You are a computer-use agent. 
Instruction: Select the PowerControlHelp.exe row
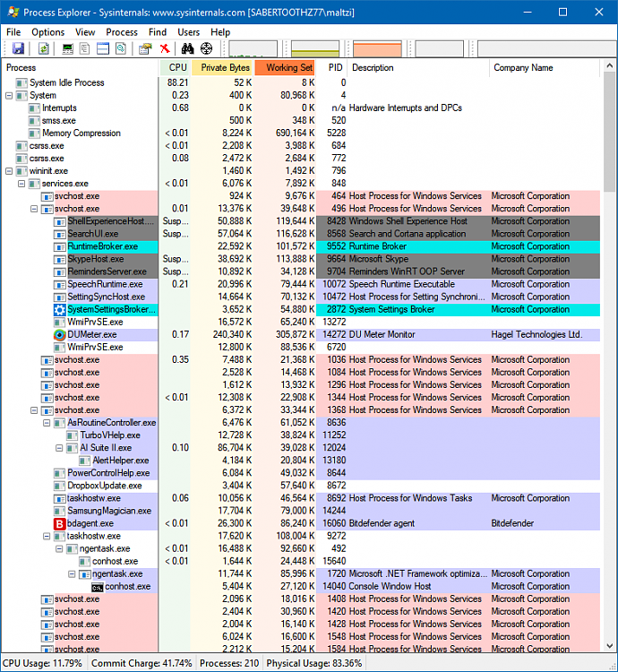pyautogui.click(x=301, y=473)
